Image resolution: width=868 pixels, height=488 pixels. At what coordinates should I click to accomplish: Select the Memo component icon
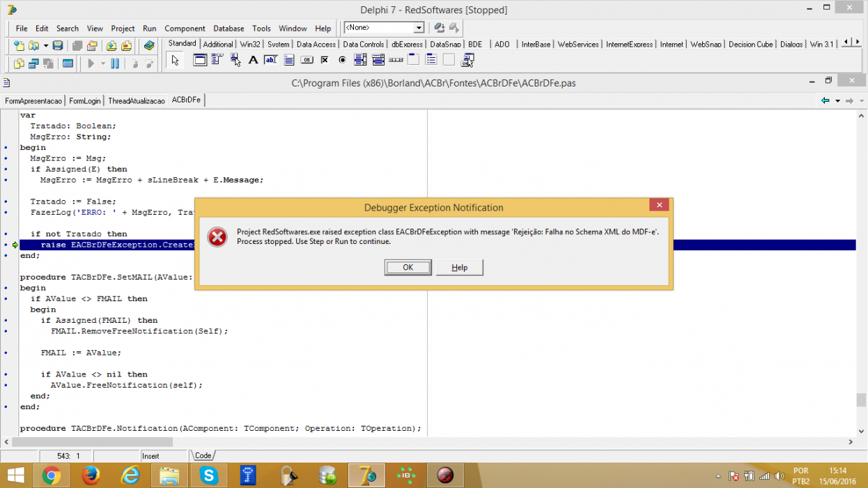coord(289,60)
